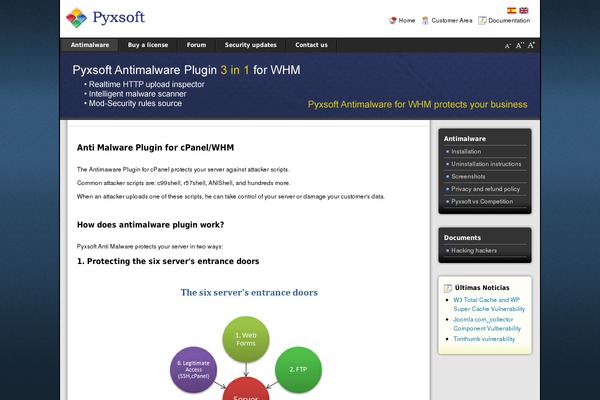The width and height of the screenshot is (600, 400).
Task: Go to the Forum menu item
Action: coord(196,45)
